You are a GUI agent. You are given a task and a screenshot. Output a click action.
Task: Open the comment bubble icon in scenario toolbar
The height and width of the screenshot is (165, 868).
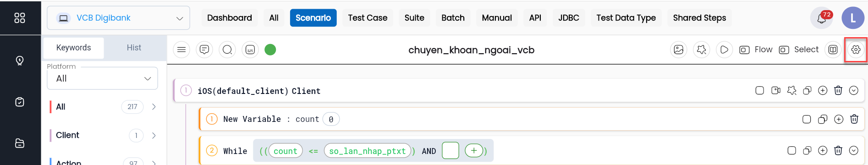[204, 49]
